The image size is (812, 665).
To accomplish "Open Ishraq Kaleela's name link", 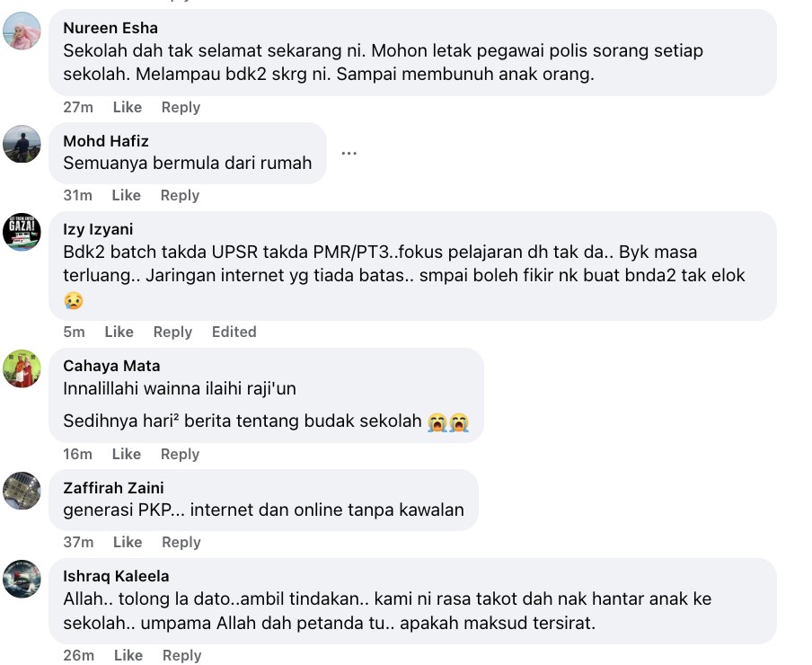I will pyautogui.click(x=116, y=576).
